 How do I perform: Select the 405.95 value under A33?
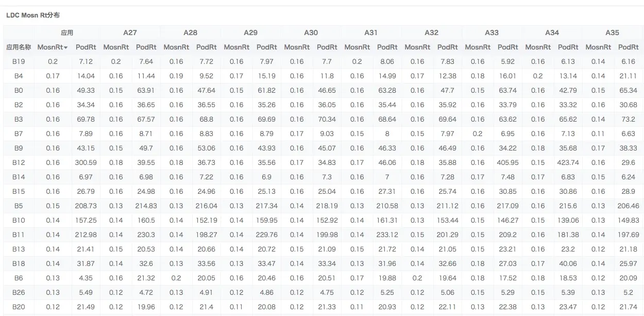507,162
